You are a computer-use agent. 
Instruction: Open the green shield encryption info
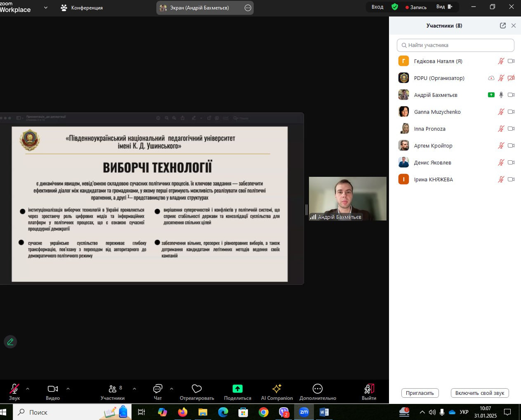pos(395,7)
